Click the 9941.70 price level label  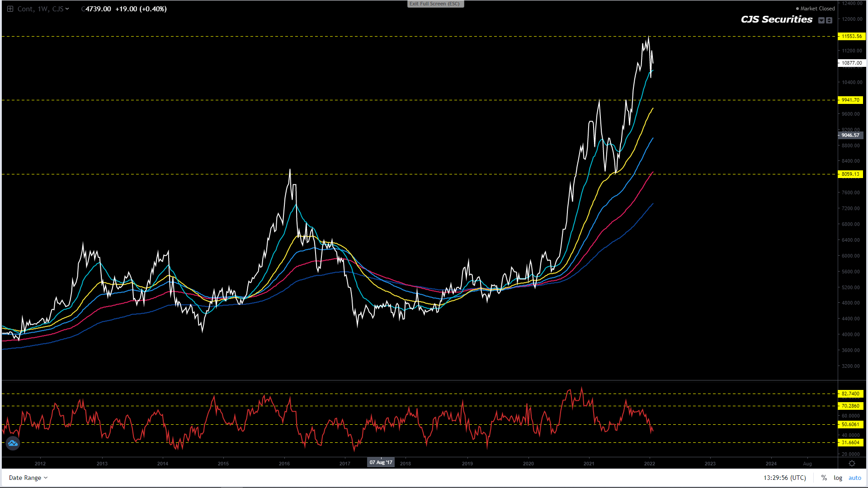point(850,100)
